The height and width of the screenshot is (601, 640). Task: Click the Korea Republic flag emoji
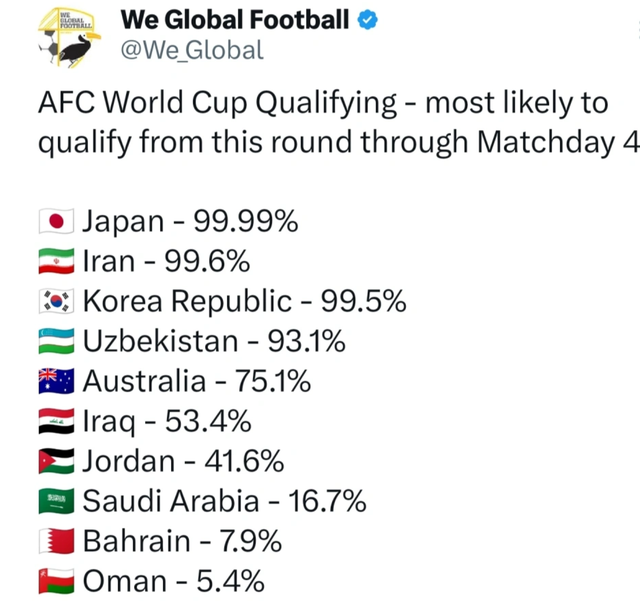[56, 301]
